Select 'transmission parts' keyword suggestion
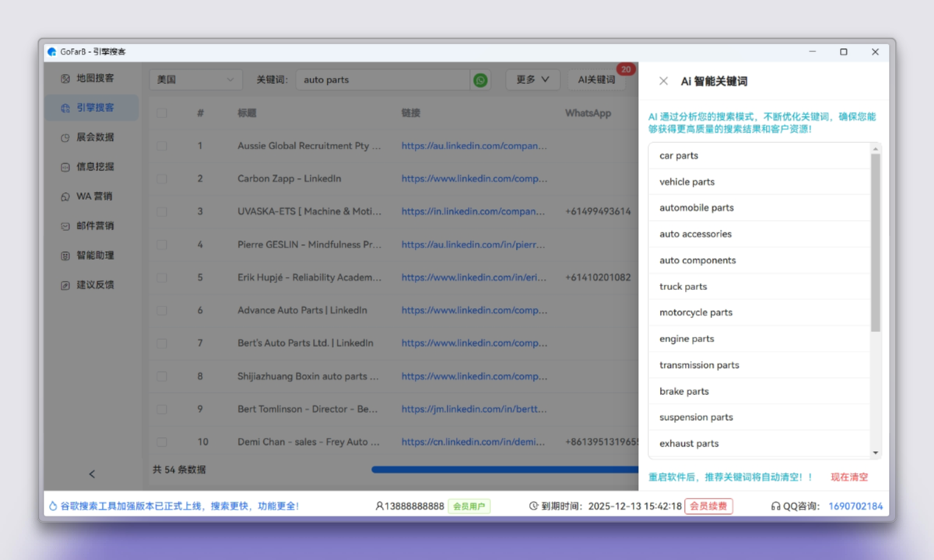The image size is (934, 560). (x=759, y=365)
